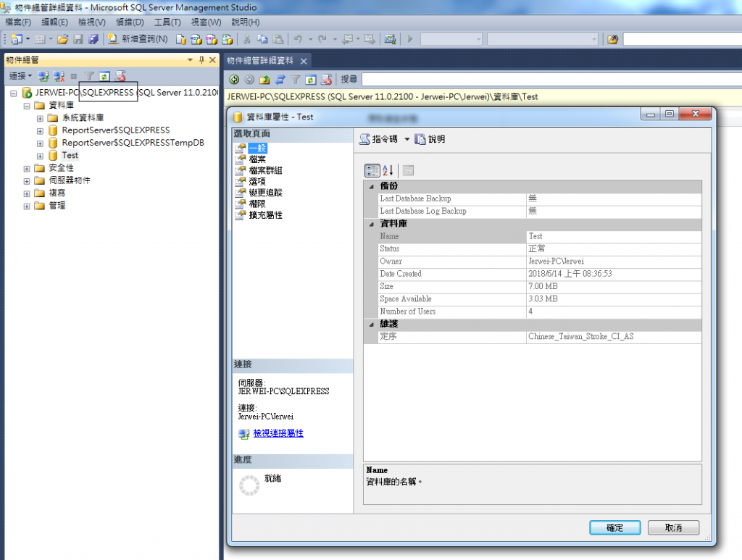Click the New Project toolbar icon
The image size is (742, 560).
point(17,39)
